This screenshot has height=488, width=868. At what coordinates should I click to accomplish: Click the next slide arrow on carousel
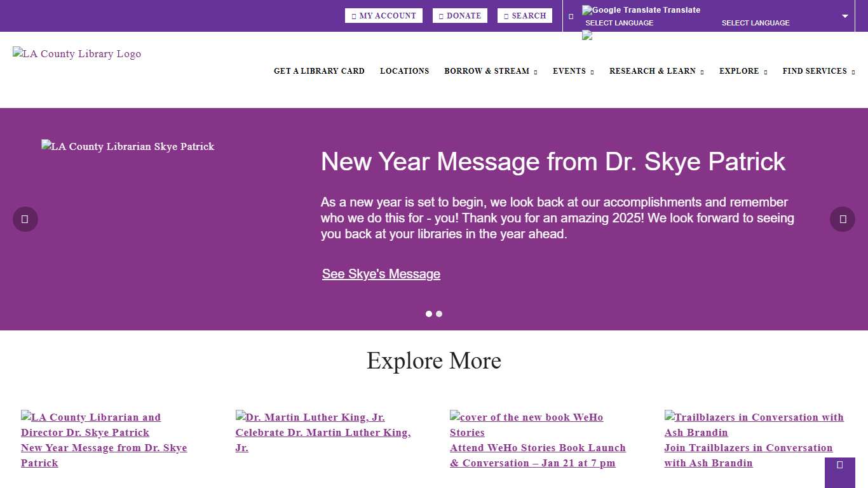click(842, 219)
